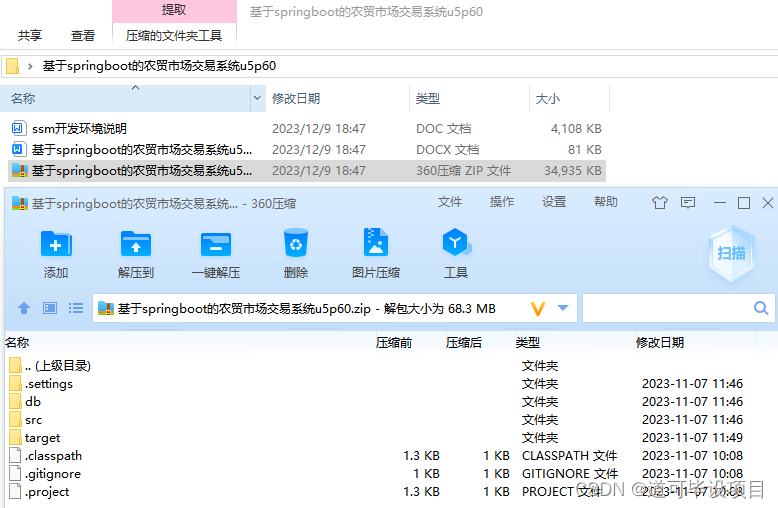Image resolution: width=778 pixels, height=508 pixels.
Task: Click the 一键解压 (one-click extract) icon
Action: [x=216, y=244]
